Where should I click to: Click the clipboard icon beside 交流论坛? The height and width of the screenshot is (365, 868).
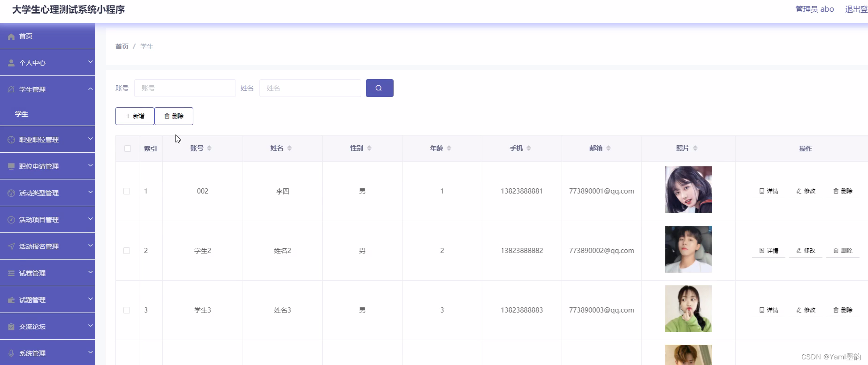(11, 327)
